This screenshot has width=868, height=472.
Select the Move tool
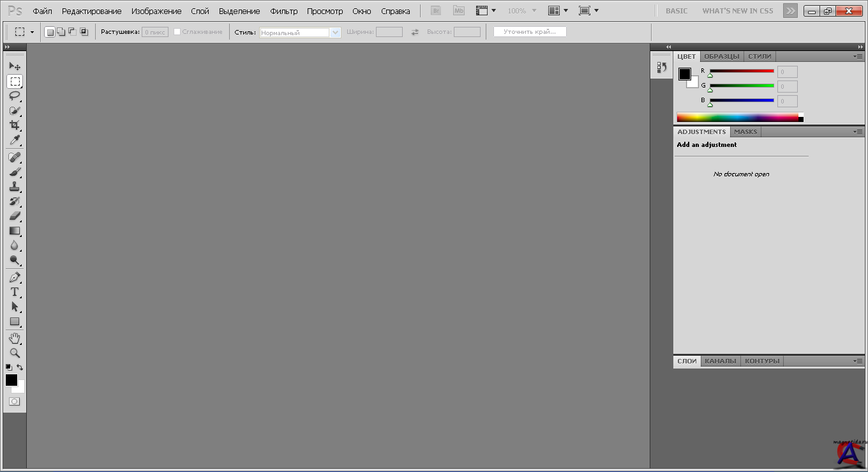[x=15, y=66]
